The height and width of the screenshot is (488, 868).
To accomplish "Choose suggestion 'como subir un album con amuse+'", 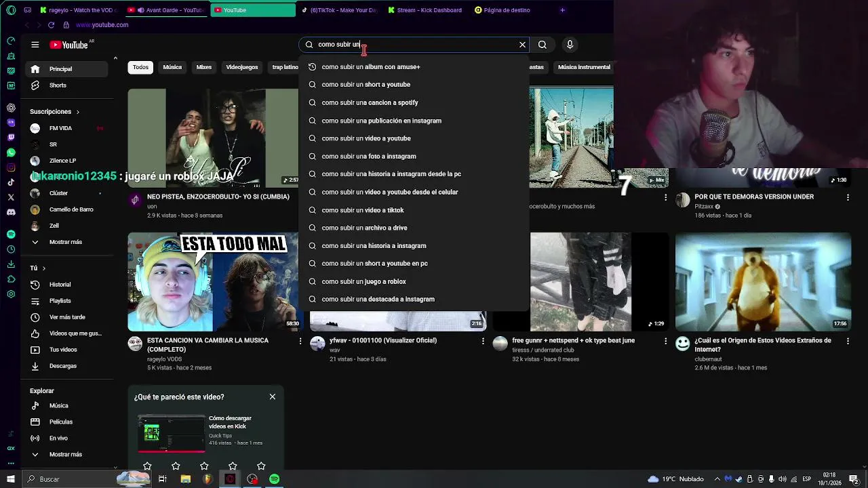I will 414,66.
